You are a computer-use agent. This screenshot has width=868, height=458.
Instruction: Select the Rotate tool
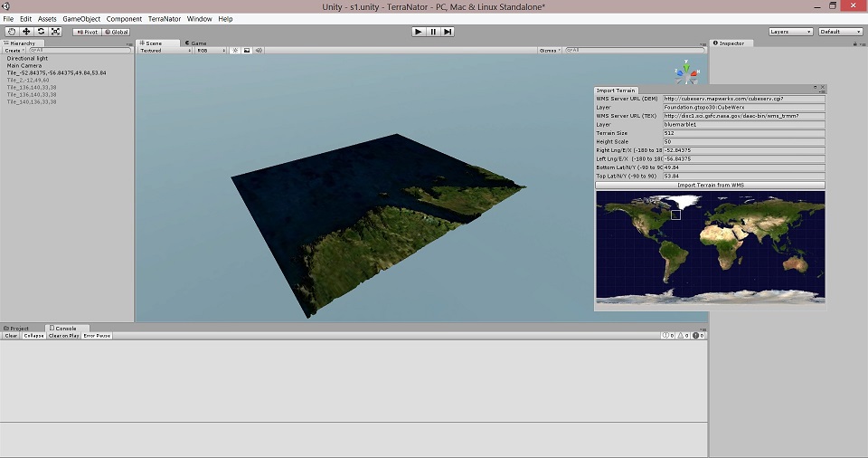(41, 32)
